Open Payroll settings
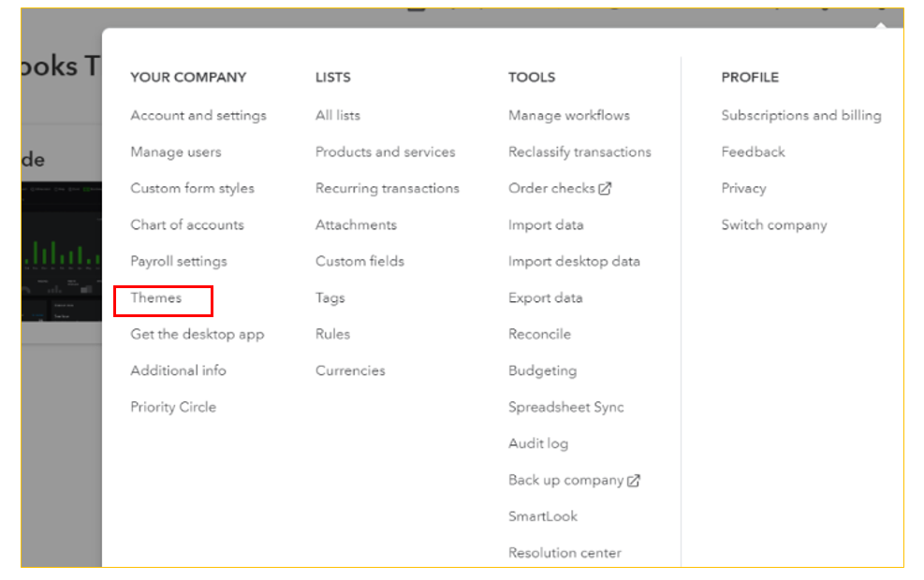Viewport: 924px width, 580px height. click(x=179, y=261)
